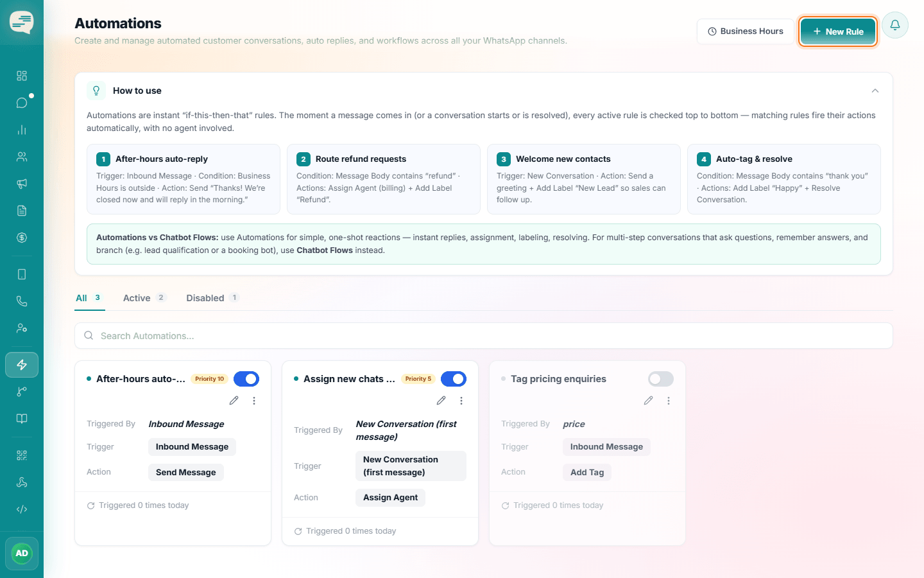Open the QR code sidebar icon
The image size is (924, 578).
point(22,455)
